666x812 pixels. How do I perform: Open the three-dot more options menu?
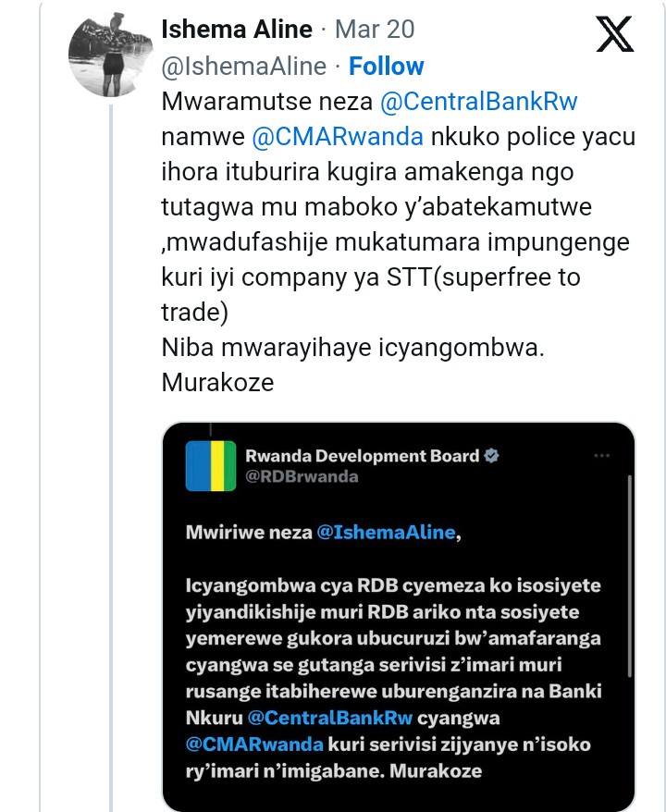(602, 456)
